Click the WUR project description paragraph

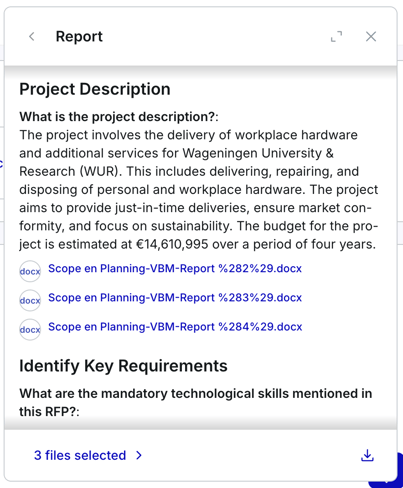point(199,189)
